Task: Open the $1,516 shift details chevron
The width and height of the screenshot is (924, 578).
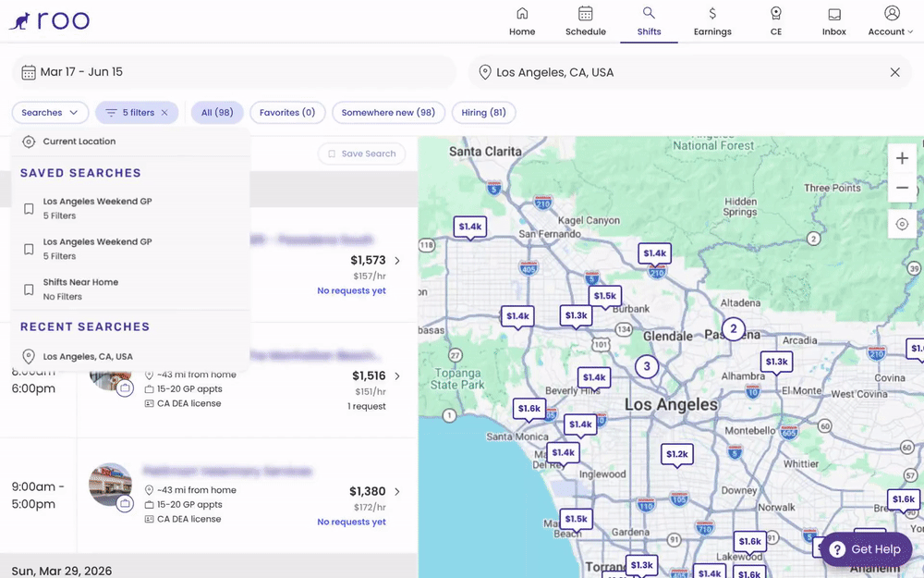Action: (x=397, y=375)
